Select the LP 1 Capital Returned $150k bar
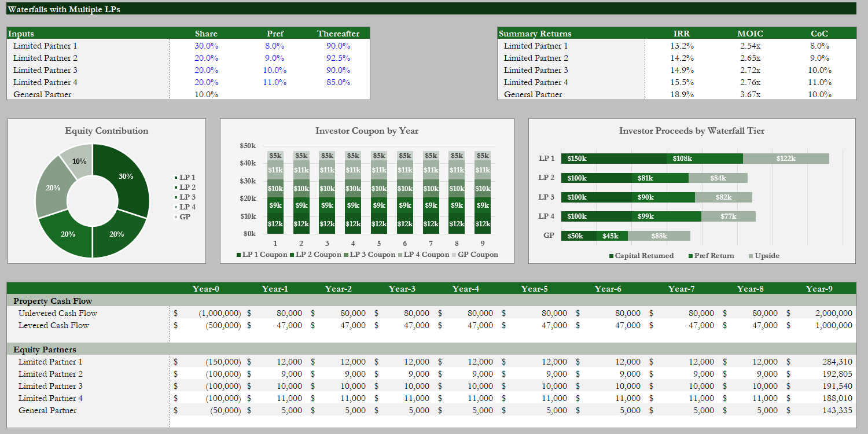Image resolution: width=868 pixels, height=434 pixels. click(x=613, y=159)
